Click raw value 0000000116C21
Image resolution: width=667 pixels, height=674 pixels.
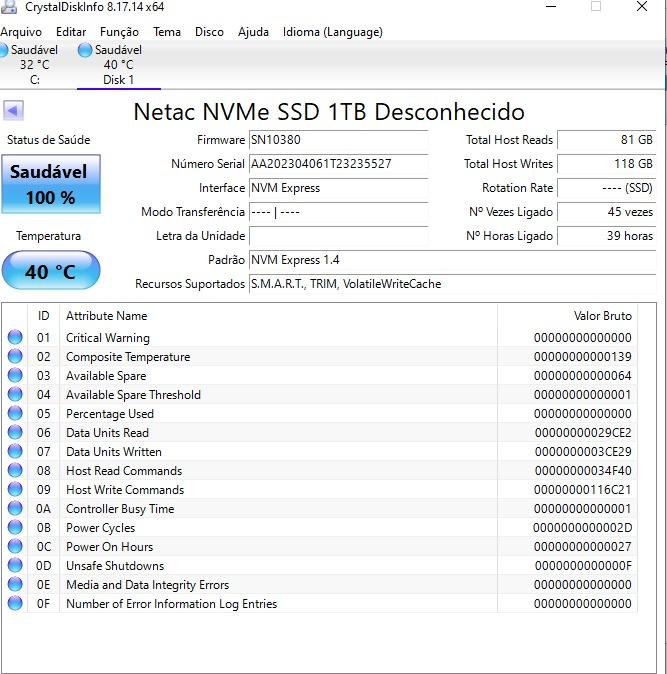583,490
